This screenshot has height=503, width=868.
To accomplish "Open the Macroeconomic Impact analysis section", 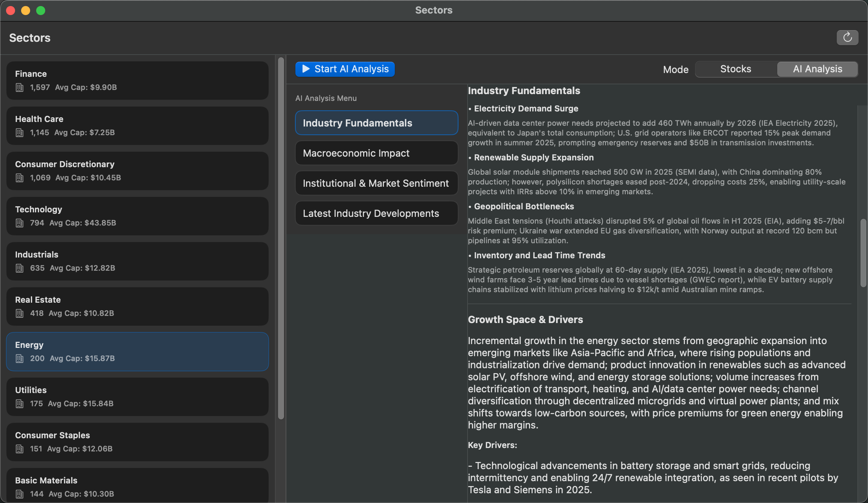I will tap(376, 153).
